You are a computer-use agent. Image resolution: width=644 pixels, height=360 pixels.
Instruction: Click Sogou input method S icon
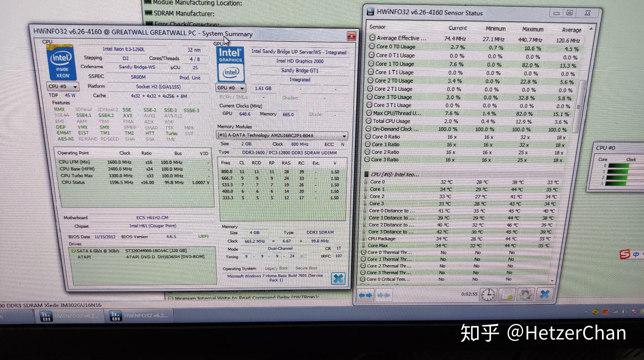click(625, 255)
